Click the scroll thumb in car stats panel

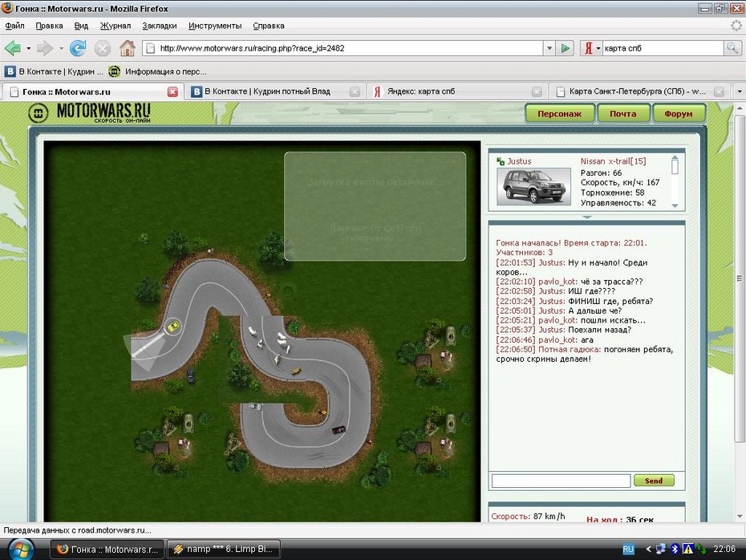(x=675, y=167)
